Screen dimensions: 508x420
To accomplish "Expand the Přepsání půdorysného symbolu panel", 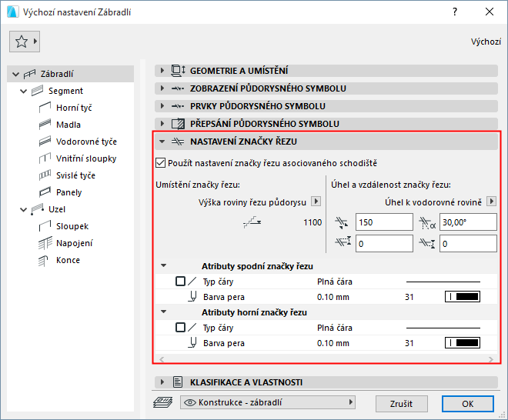I will pyautogui.click(x=162, y=123).
